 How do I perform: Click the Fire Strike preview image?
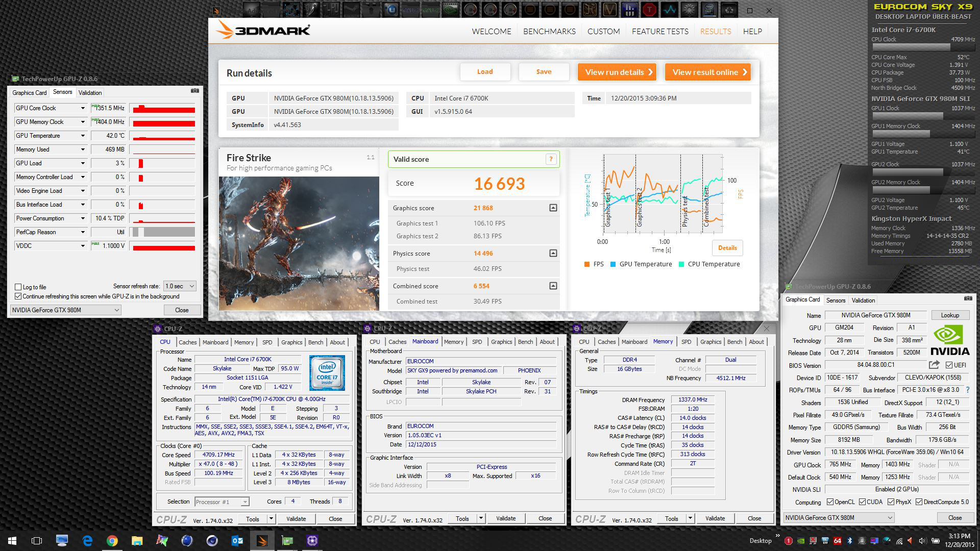click(299, 243)
